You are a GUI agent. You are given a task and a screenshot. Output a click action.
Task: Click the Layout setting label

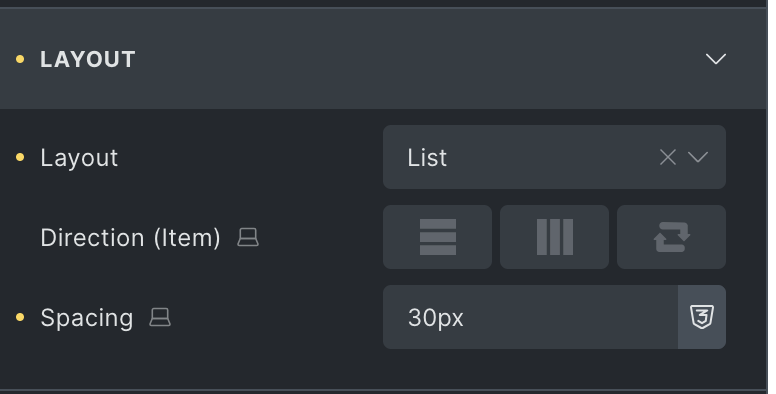point(79,158)
